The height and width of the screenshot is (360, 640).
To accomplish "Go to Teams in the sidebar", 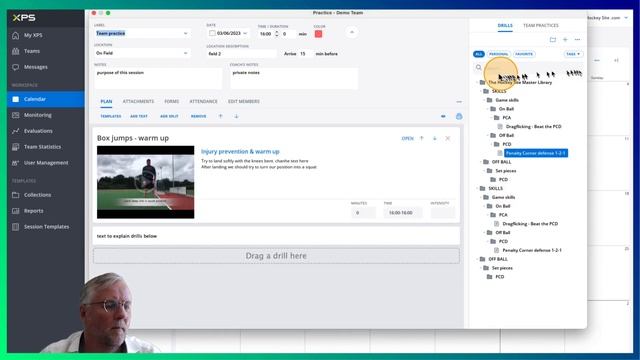I will point(31,51).
